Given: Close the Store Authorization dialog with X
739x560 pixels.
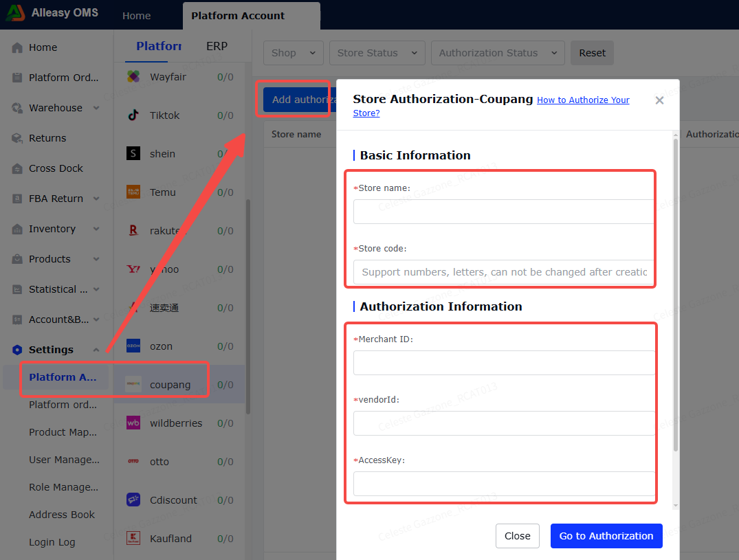Looking at the screenshot, I should (659, 100).
